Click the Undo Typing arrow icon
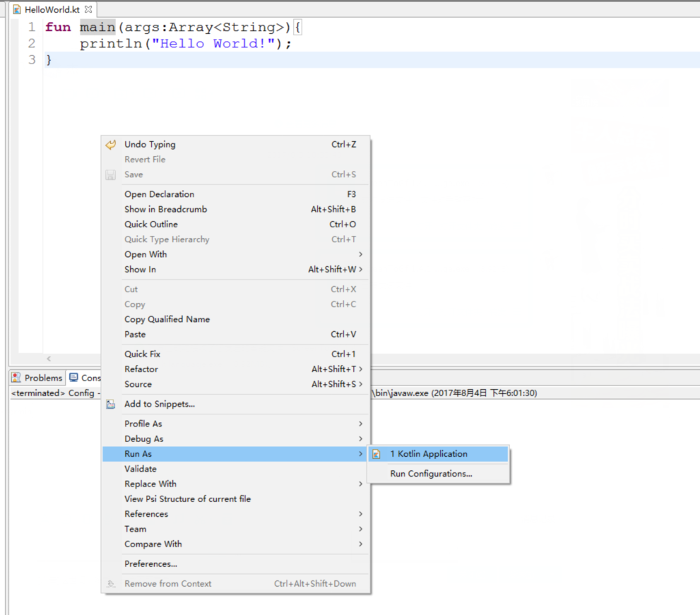 tap(111, 145)
